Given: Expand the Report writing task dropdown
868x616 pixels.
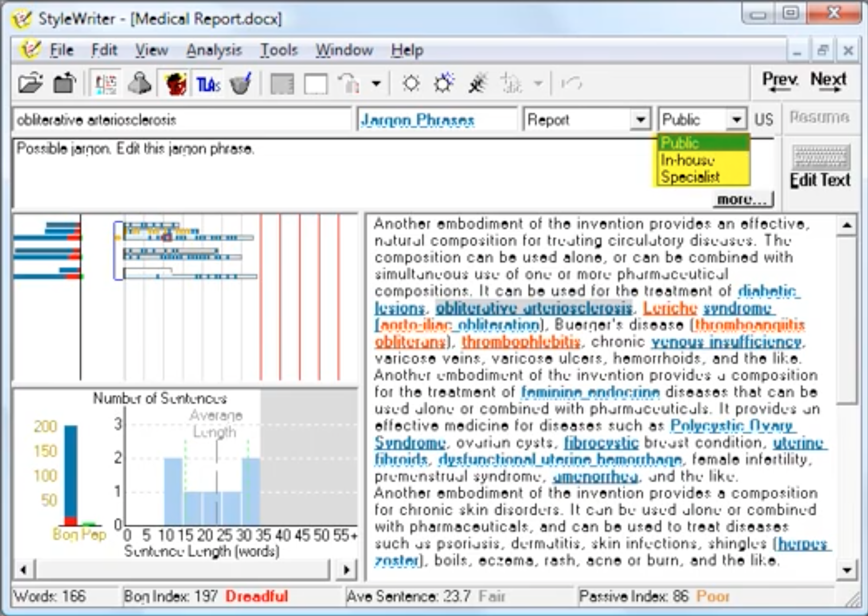Looking at the screenshot, I should click(640, 120).
